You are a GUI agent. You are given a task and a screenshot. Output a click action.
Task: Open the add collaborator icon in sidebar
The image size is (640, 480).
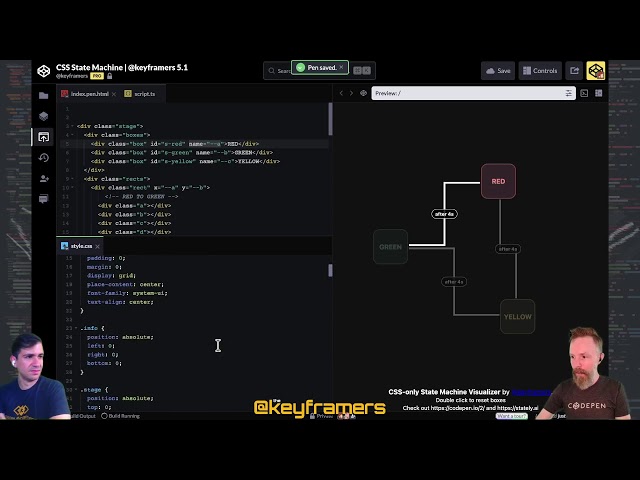click(x=44, y=178)
